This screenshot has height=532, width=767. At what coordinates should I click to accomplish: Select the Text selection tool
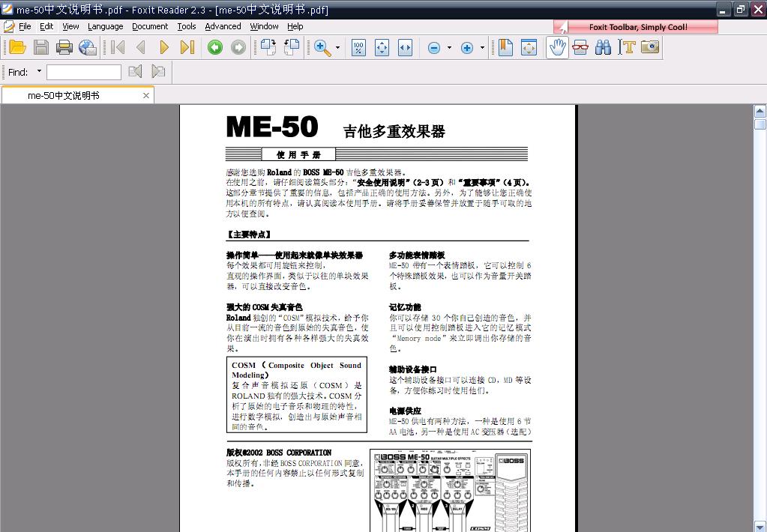[627, 47]
